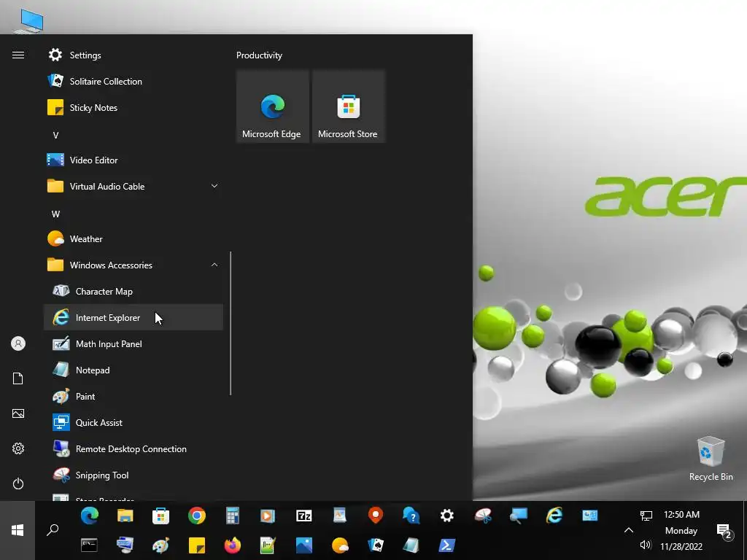747x560 pixels.
Task: Open Paint palette icon on the taskbar
Action: 161,545
